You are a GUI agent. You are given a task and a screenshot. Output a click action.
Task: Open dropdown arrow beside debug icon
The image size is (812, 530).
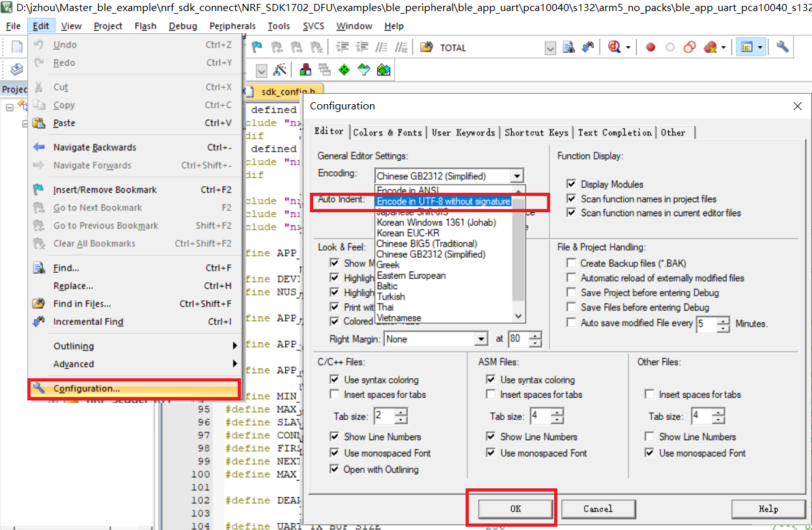628,47
